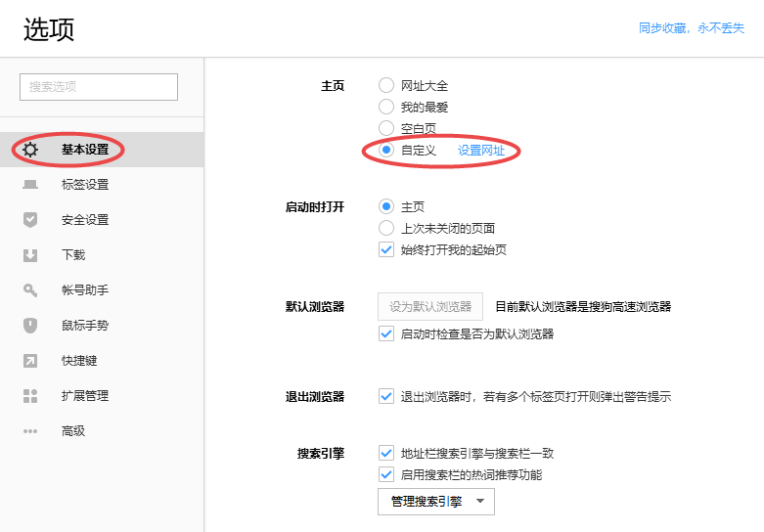The width and height of the screenshot is (764, 532).
Task: Uncheck 始终打开我的起始页 checkbox
Action: coord(386,249)
